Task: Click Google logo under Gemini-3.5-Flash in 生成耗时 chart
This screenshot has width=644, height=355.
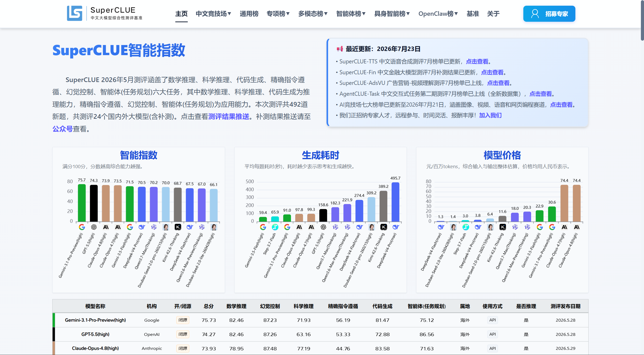Action: pos(263,227)
